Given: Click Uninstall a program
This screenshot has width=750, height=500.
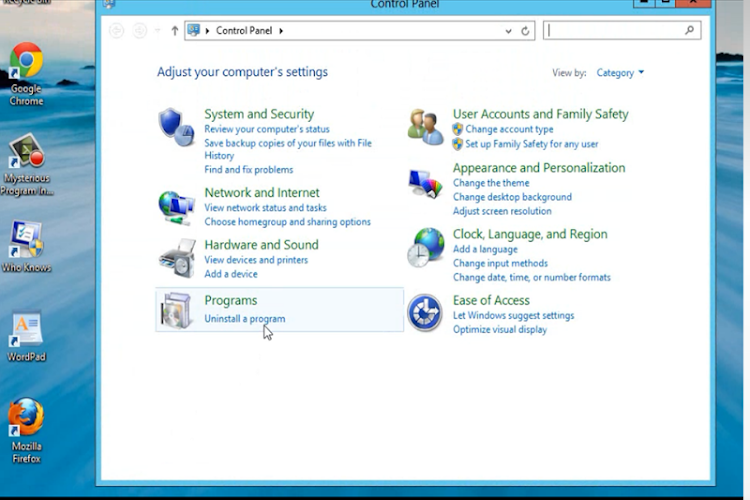Looking at the screenshot, I should click(245, 319).
